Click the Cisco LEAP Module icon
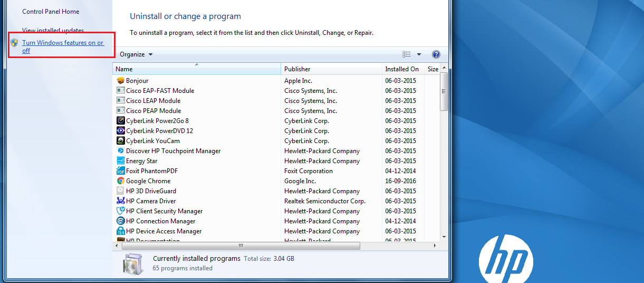 [121, 101]
